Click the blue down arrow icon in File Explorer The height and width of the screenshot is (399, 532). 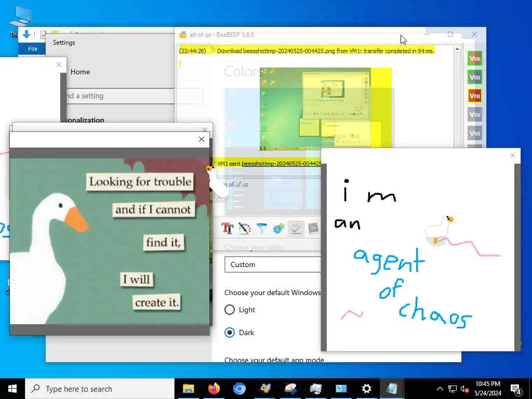(x=26, y=34)
